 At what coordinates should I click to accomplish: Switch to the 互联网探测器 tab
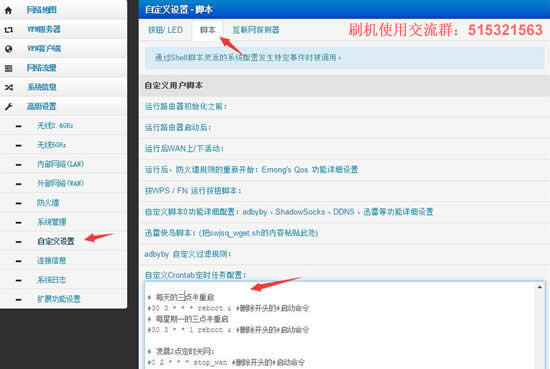256,30
